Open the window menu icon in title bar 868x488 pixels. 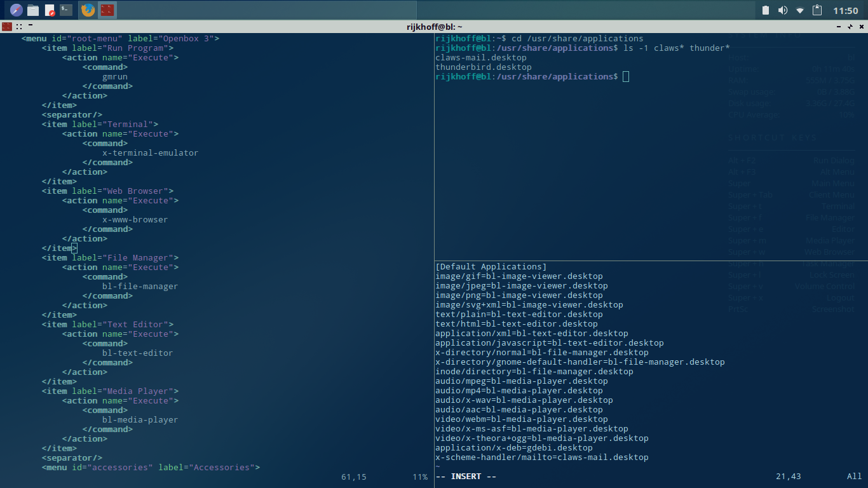(6, 27)
